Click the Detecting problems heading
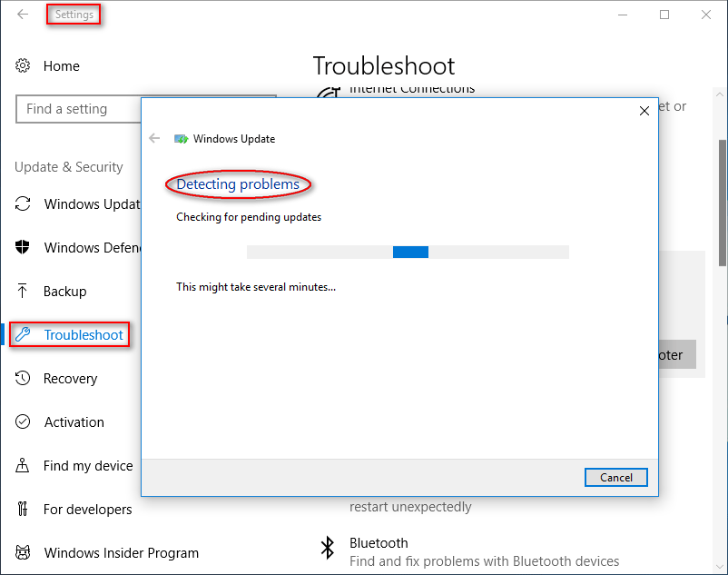 (x=238, y=184)
